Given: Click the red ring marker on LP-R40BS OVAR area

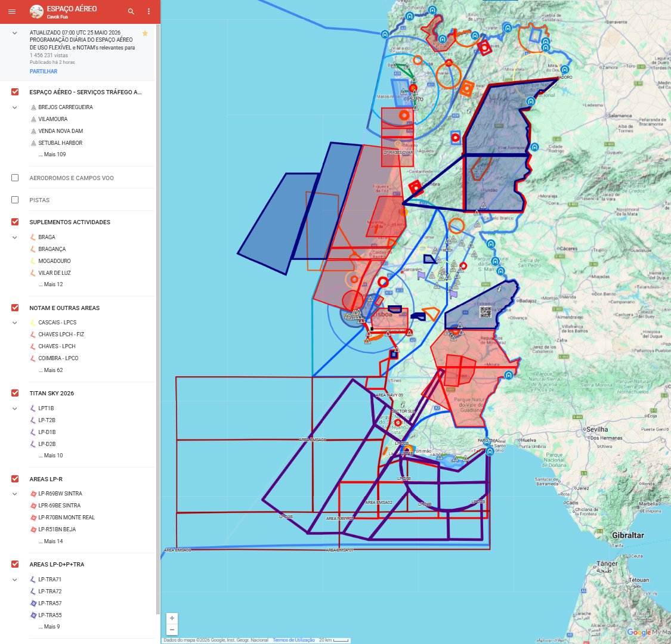Looking at the screenshot, I should point(404,115).
